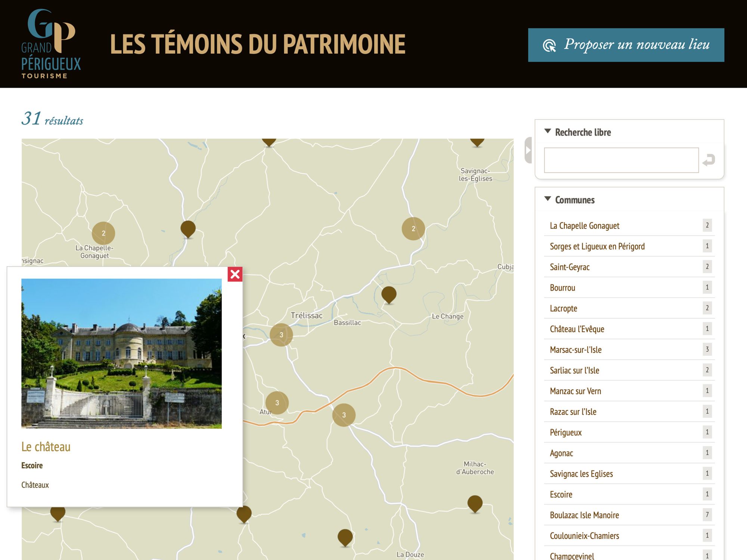Select Agonac in the Communes list
This screenshot has width=747, height=560.
pyautogui.click(x=561, y=453)
